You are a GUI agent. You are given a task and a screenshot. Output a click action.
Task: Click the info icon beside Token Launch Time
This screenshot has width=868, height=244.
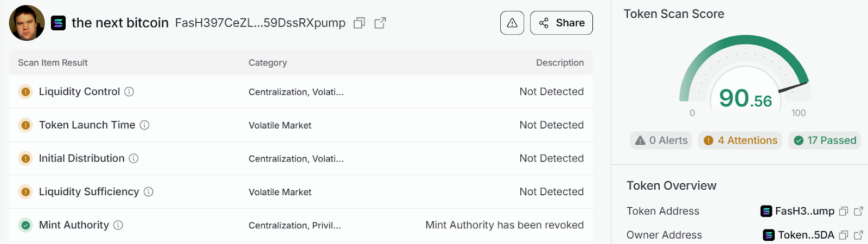pos(144,125)
